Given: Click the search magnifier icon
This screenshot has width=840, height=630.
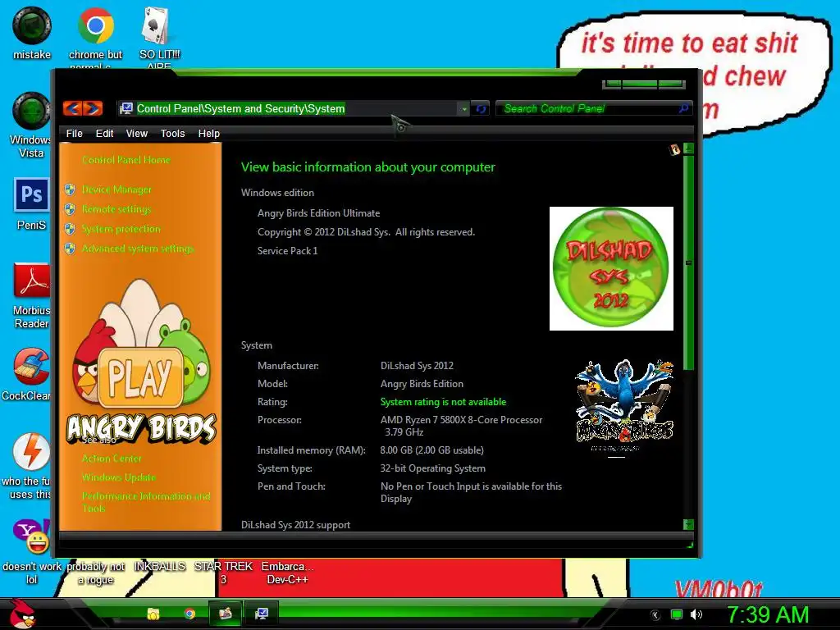Looking at the screenshot, I should 683,109.
